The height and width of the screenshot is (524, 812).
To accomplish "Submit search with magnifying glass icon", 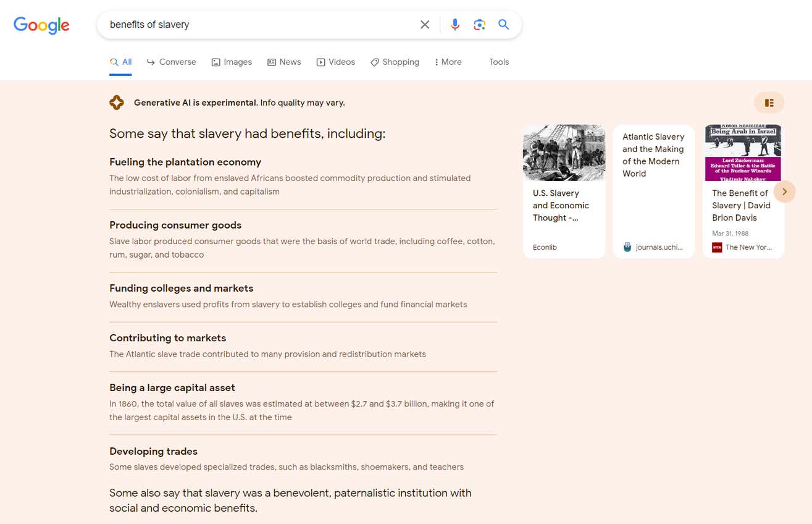I will [504, 25].
